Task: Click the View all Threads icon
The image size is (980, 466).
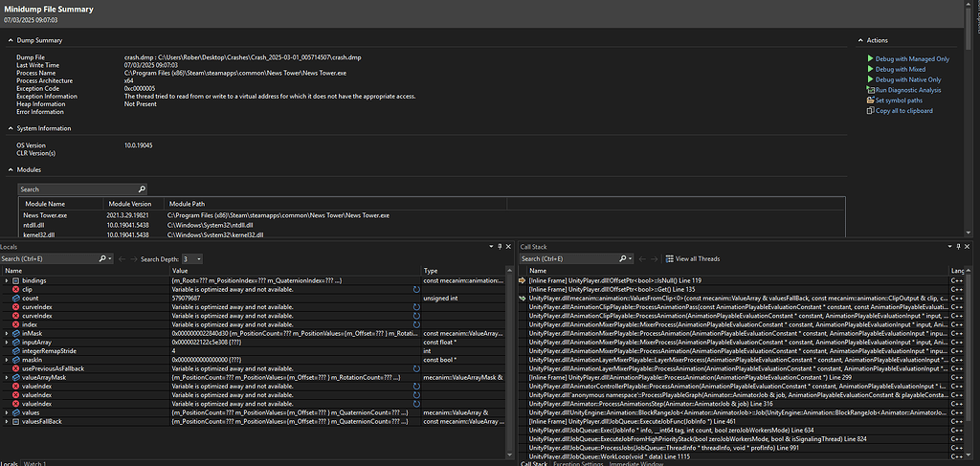Action: (x=669, y=258)
